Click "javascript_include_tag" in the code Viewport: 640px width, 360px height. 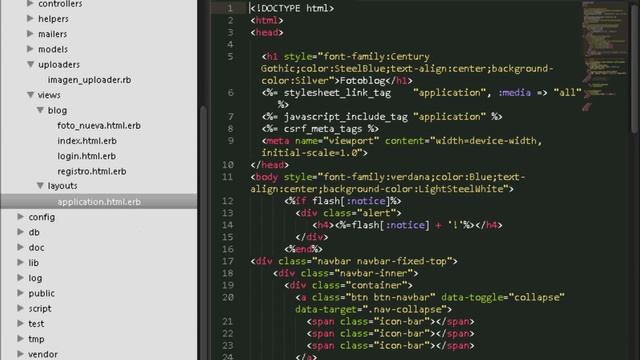tap(346, 117)
